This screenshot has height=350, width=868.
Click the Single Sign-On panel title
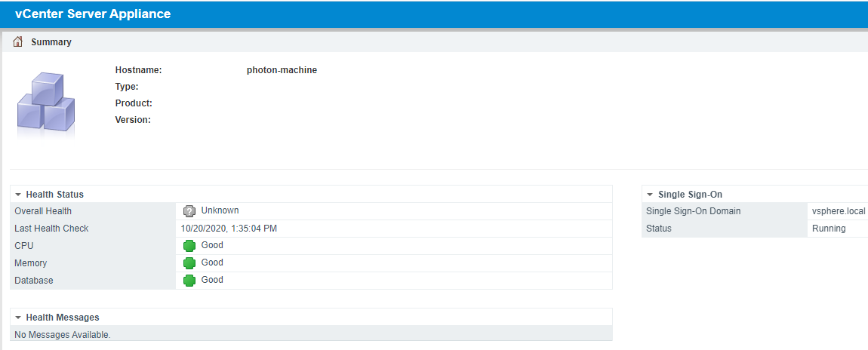pos(691,195)
